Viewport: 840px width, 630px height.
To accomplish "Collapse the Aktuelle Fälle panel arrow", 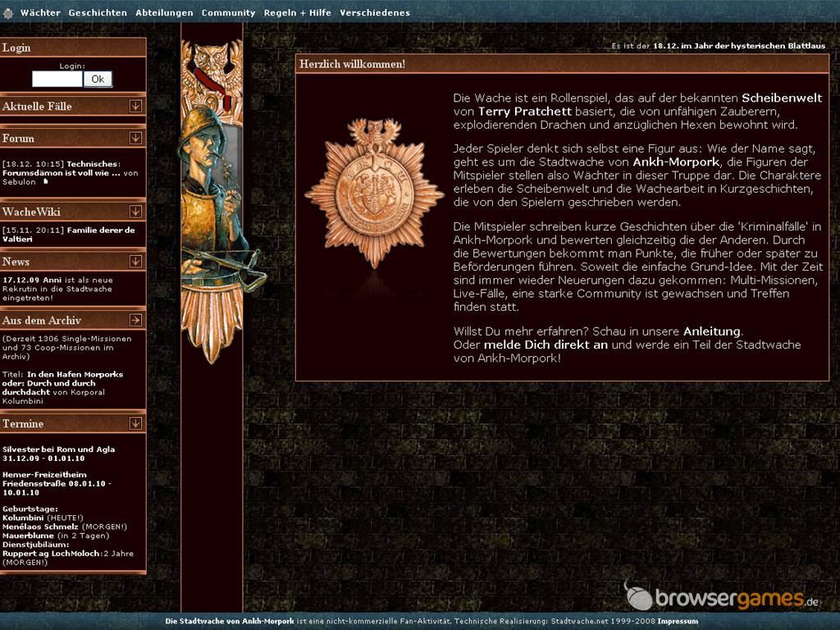I will pyautogui.click(x=136, y=106).
